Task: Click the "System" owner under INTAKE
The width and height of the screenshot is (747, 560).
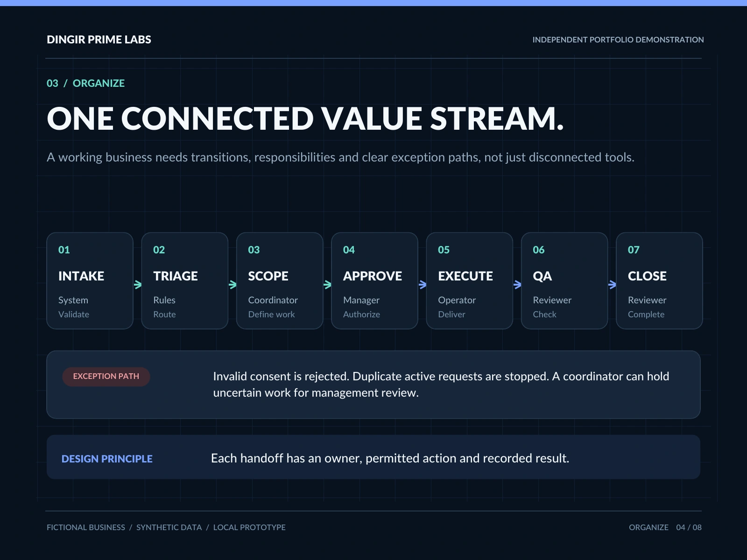Action: click(x=73, y=300)
